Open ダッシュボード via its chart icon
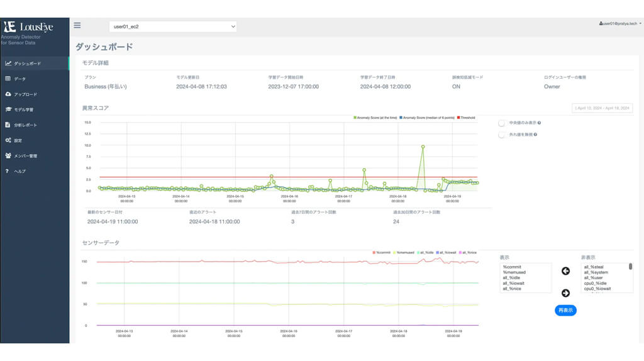644x361 pixels. tap(8, 64)
